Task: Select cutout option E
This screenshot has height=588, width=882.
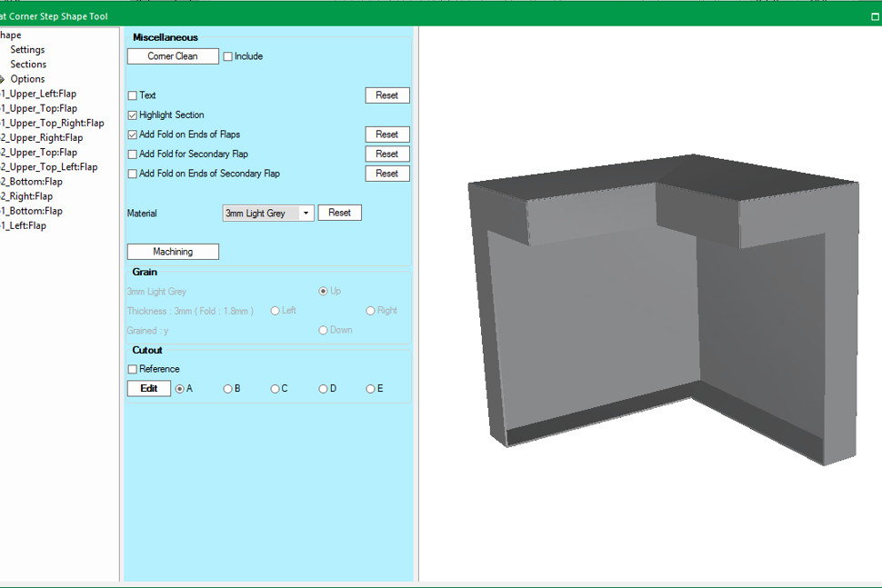Action: (x=368, y=388)
